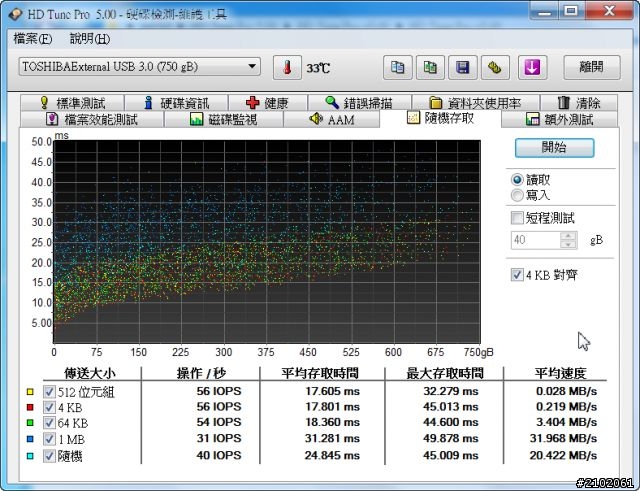Image resolution: width=640 pixels, height=491 pixels.
Task: Open the 說明(H) menu
Action: point(90,39)
